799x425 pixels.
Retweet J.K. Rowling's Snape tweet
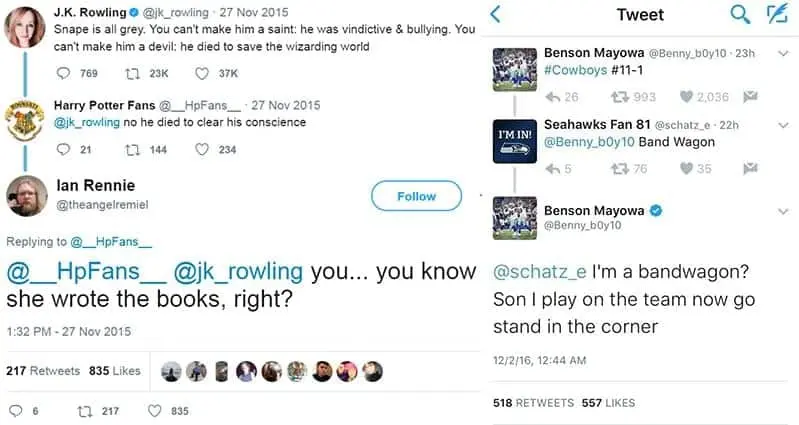(129, 73)
